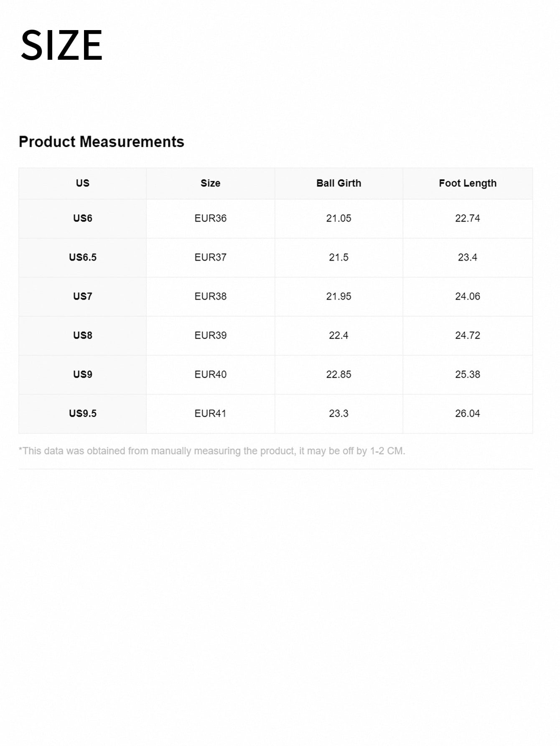Click ball girth value 21.5
The image size is (560, 746).
pos(339,257)
